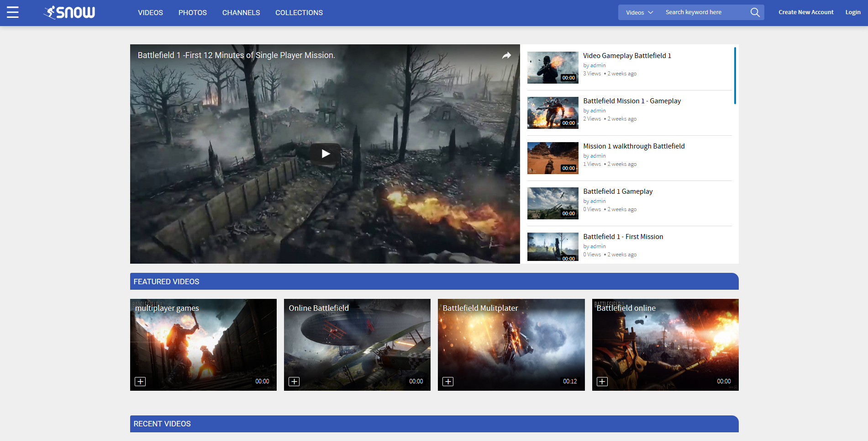Add 'Battlefield online' video to playlist
Viewport: 868px width, 441px height.
point(602,382)
